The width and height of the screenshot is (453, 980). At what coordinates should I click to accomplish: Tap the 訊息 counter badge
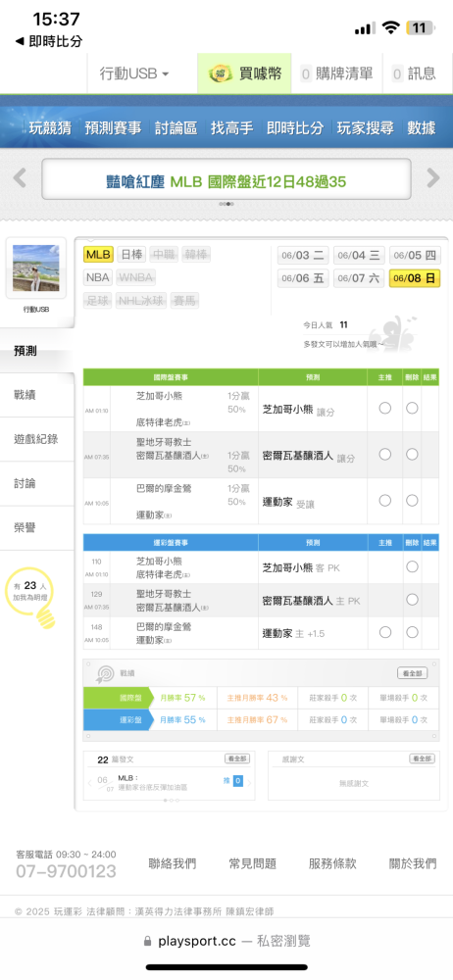[397, 73]
